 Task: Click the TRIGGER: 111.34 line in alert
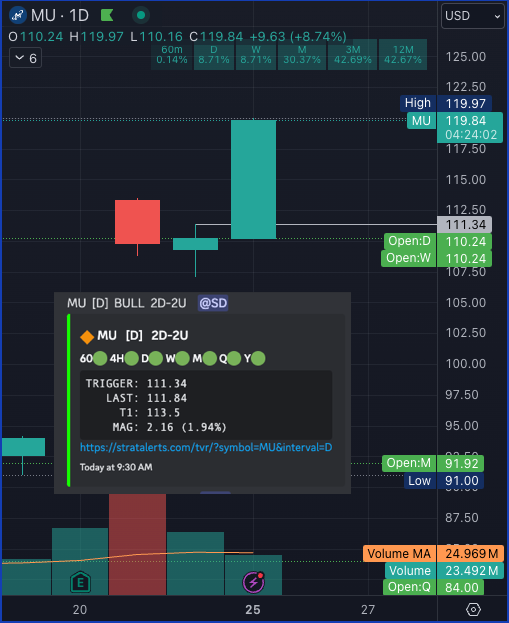click(136, 383)
